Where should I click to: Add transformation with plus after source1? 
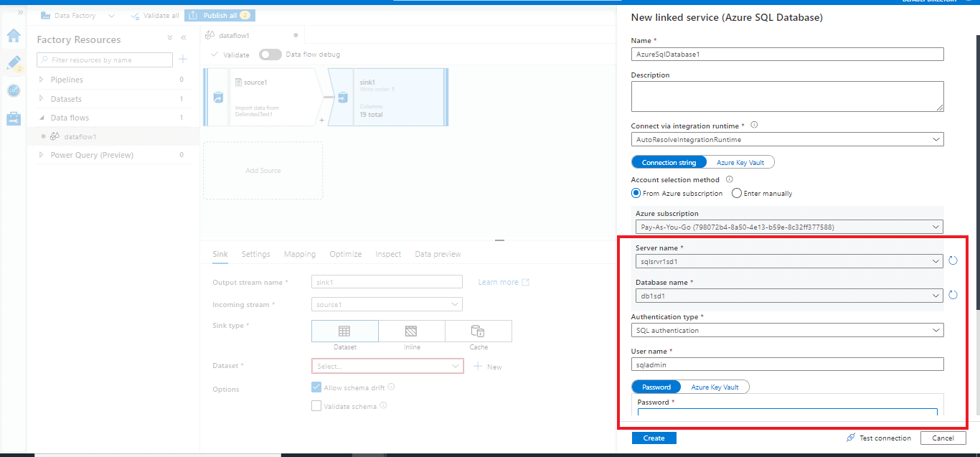tap(321, 119)
